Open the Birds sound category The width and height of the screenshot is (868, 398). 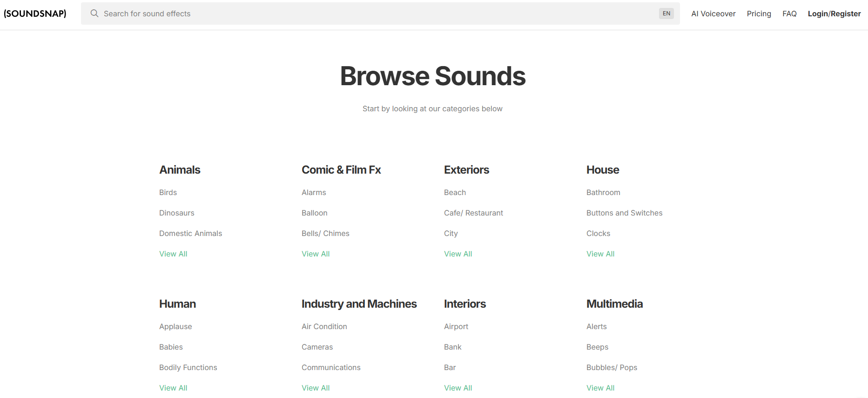[168, 192]
